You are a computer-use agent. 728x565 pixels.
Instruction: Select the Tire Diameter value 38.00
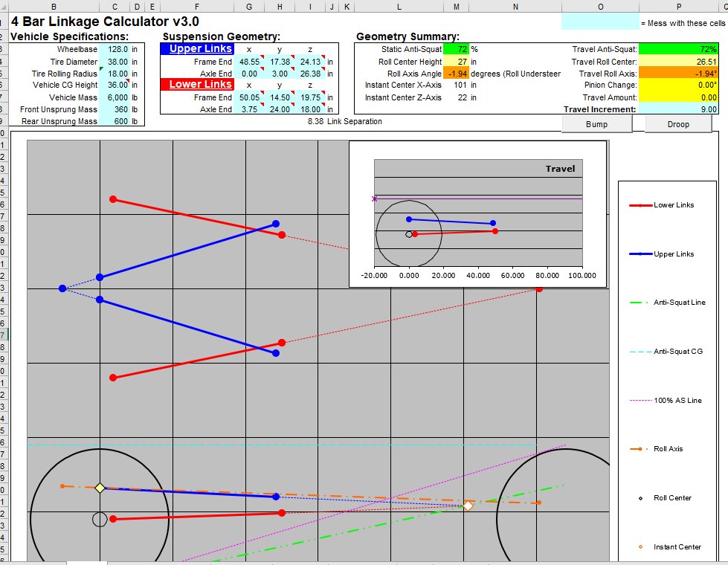115,61
